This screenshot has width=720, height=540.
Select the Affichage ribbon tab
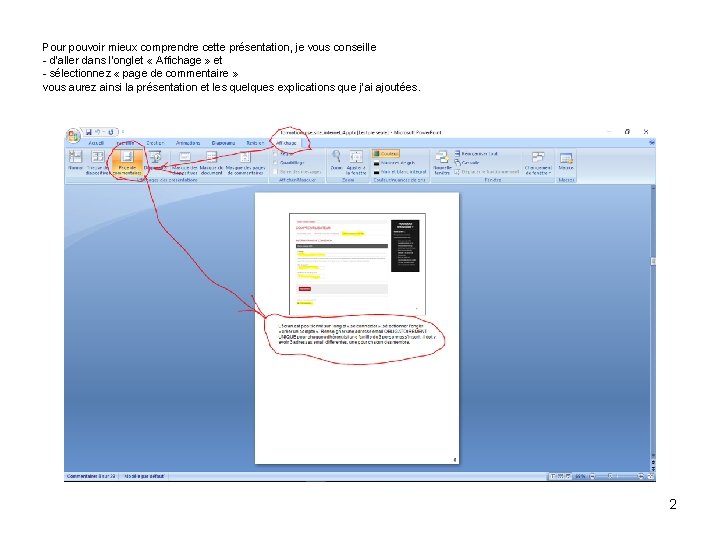pyautogui.click(x=286, y=143)
